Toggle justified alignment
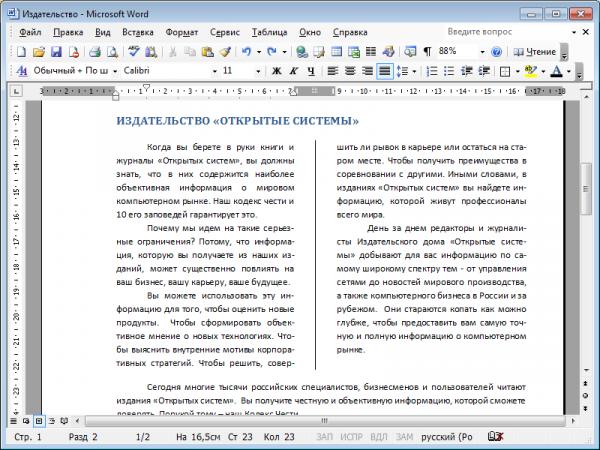 pyautogui.click(x=385, y=71)
